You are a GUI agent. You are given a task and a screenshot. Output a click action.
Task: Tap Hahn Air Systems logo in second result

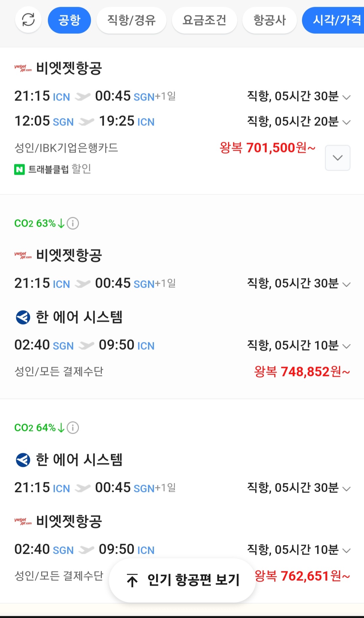coord(23,317)
